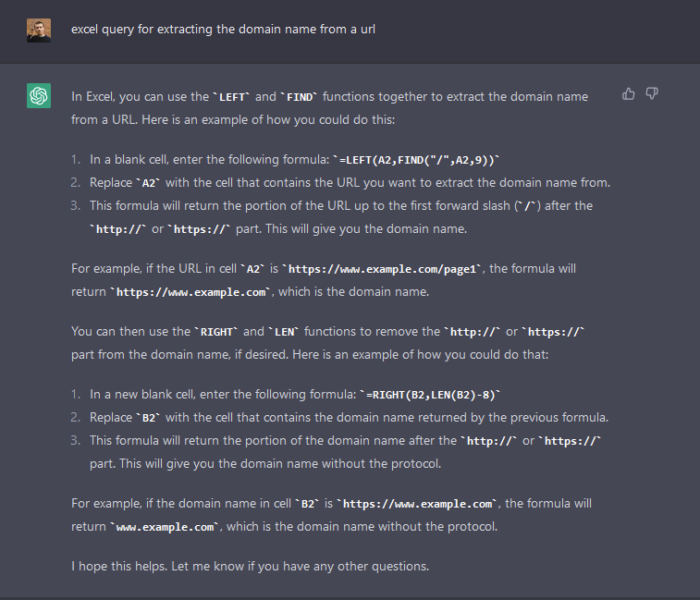Click the "Replace A2 with the cell" list step
This screenshot has height=600, width=700.
pos(350,182)
